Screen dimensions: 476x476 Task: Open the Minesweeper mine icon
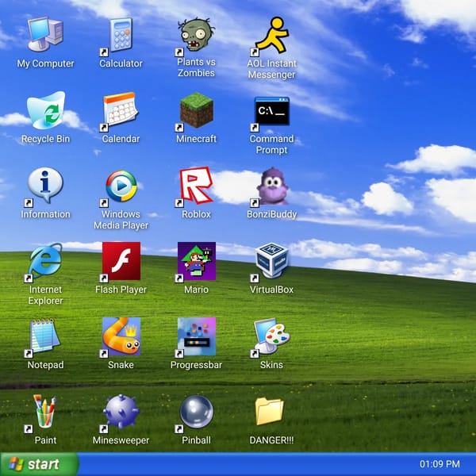point(121,412)
